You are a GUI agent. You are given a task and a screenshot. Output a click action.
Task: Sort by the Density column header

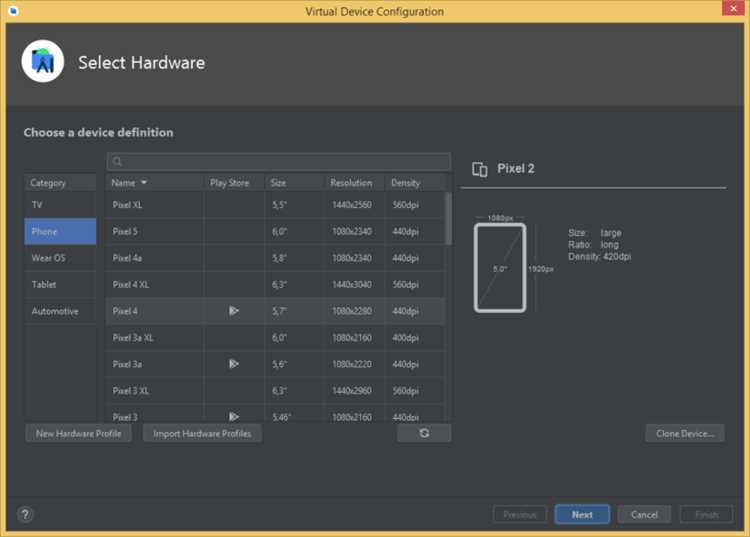point(405,183)
